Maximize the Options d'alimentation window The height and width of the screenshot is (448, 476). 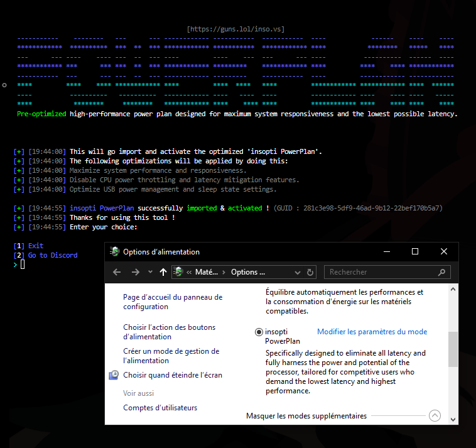click(415, 251)
